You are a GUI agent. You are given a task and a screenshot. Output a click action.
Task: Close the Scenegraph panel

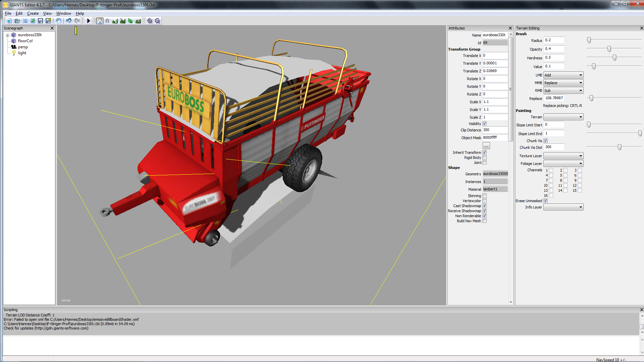pos(52,28)
